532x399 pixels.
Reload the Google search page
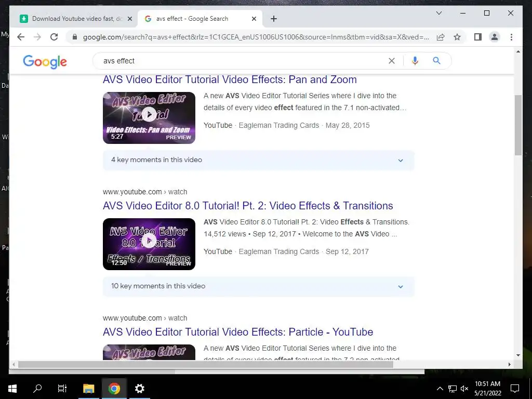[54, 37]
